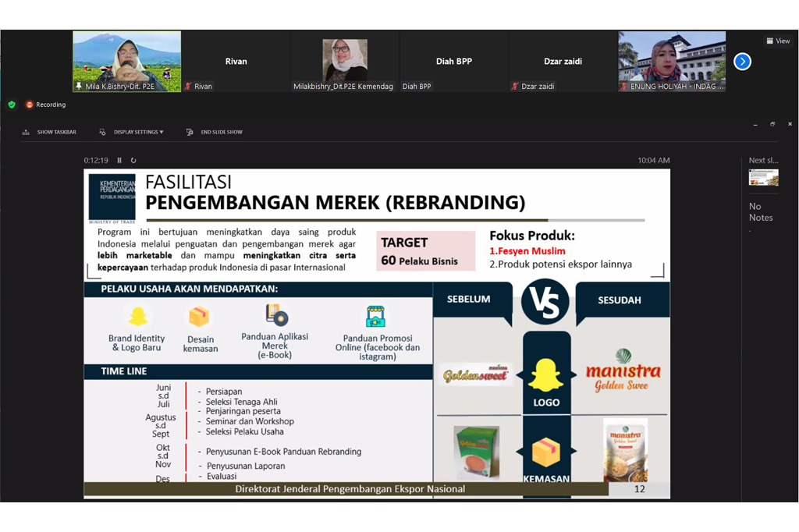
Task: Click the 'TARGET 60 Pelaku Bisnis' box
Action: tap(426, 250)
